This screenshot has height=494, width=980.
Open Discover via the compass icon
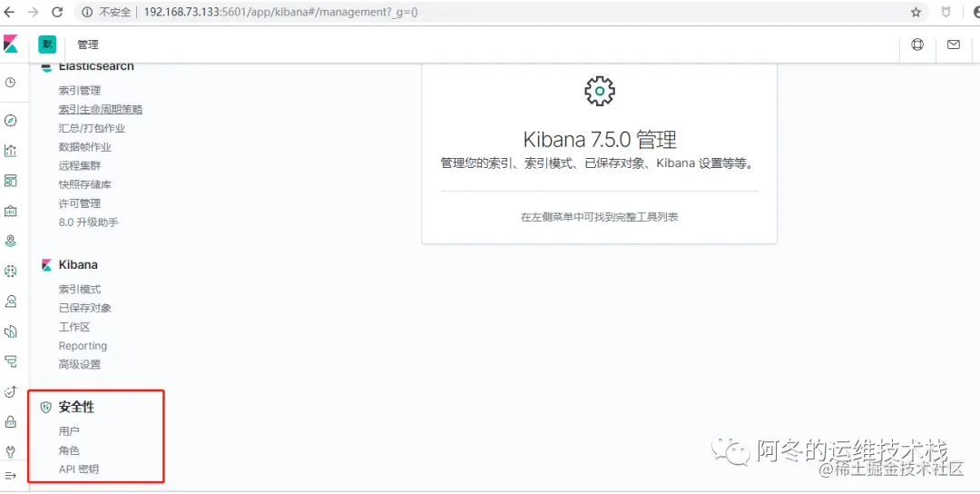pos(10,120)
